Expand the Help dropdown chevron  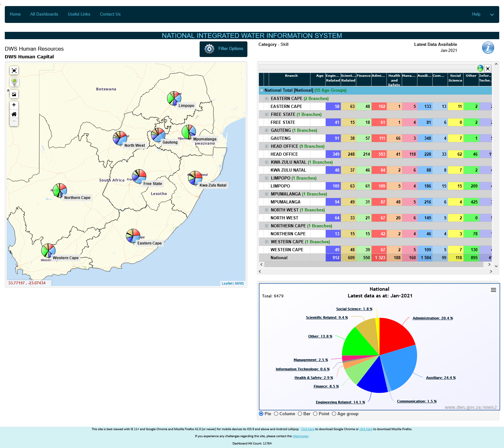pos(492,15)
